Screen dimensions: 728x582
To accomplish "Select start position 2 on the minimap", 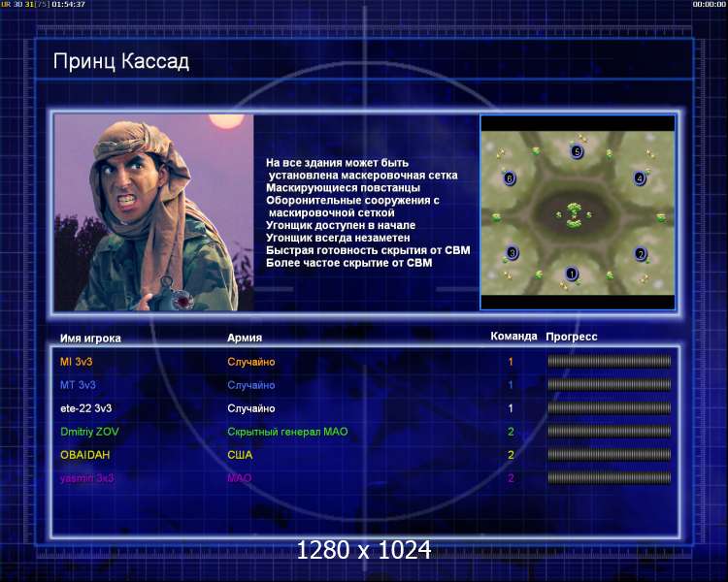I will pyautogui.click(x=641, y=254).
